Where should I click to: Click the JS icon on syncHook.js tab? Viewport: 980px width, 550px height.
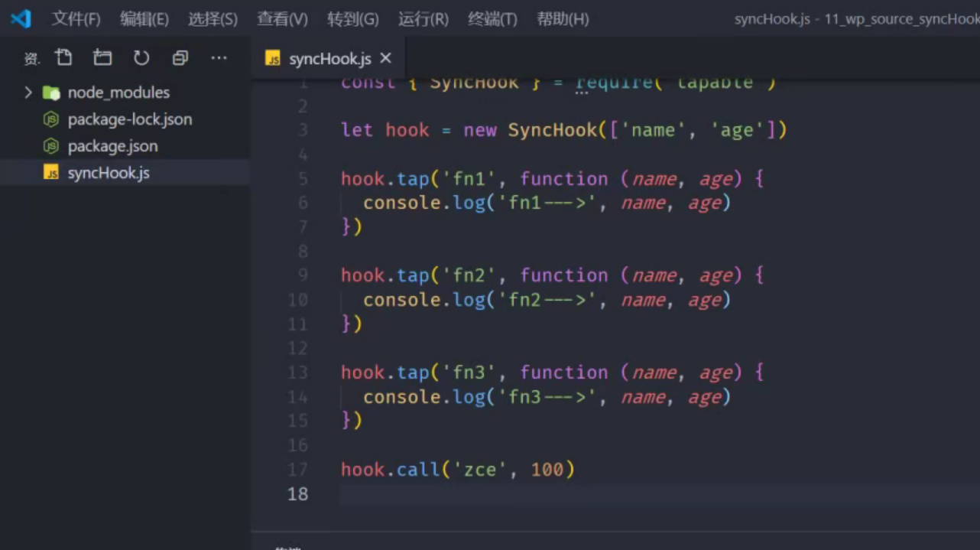pos(273,59)
